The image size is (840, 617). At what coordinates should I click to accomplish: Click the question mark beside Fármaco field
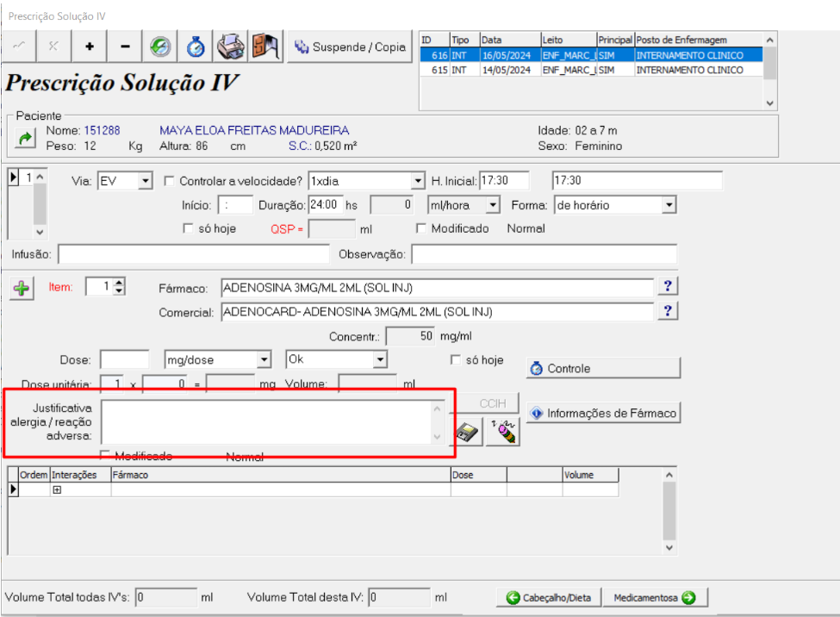pyautogui.click(x=668, y=286)
